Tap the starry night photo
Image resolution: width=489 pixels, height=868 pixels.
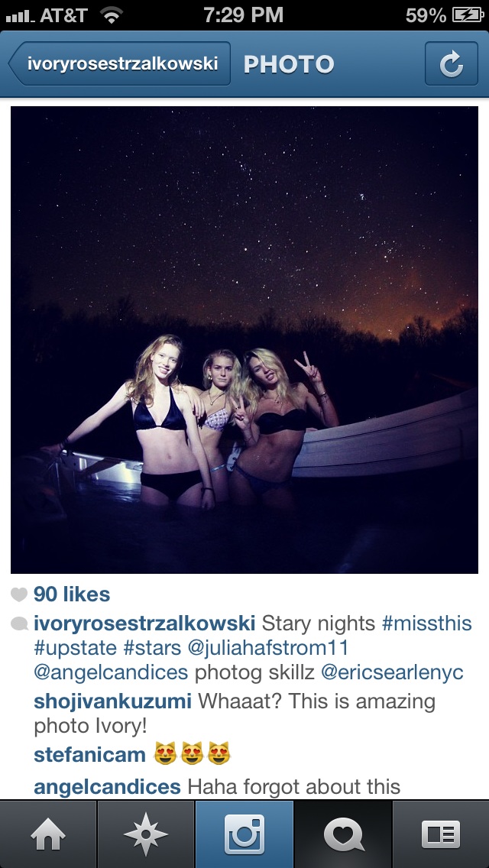click(x=244, y=340)
